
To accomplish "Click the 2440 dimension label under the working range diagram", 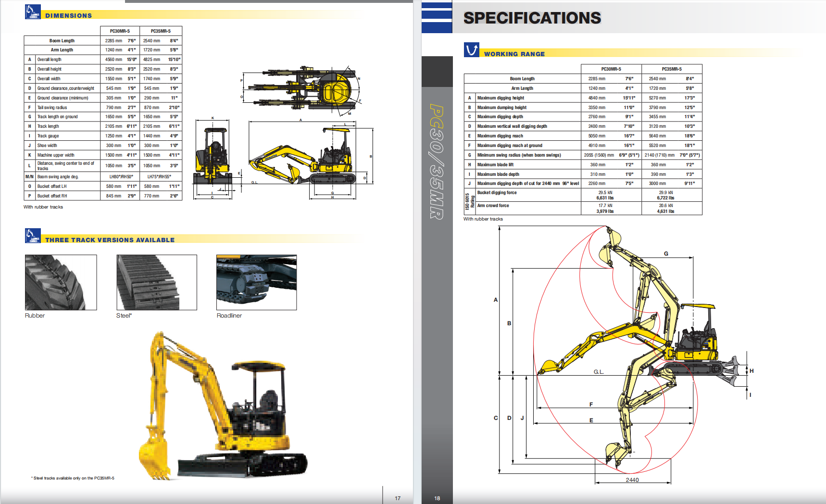I will click(x=632, y=480).
